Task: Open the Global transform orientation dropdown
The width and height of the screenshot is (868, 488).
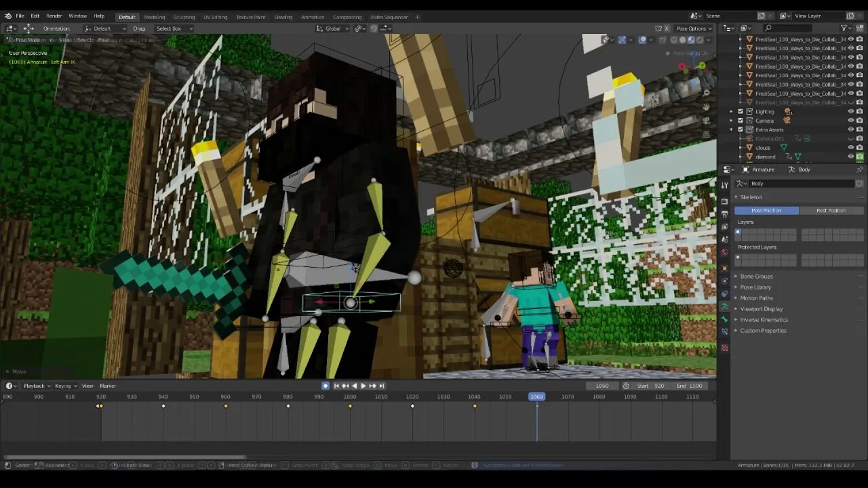Action: (x=333, y=28)
